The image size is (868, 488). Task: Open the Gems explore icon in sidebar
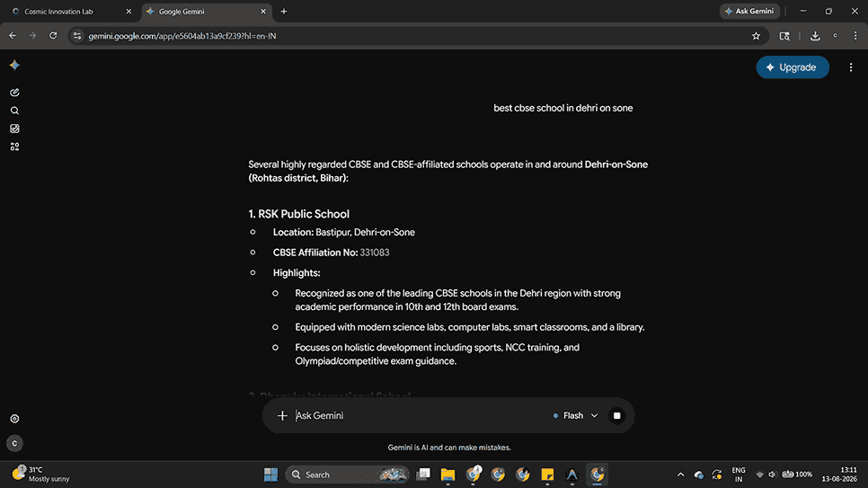point(14,146)
